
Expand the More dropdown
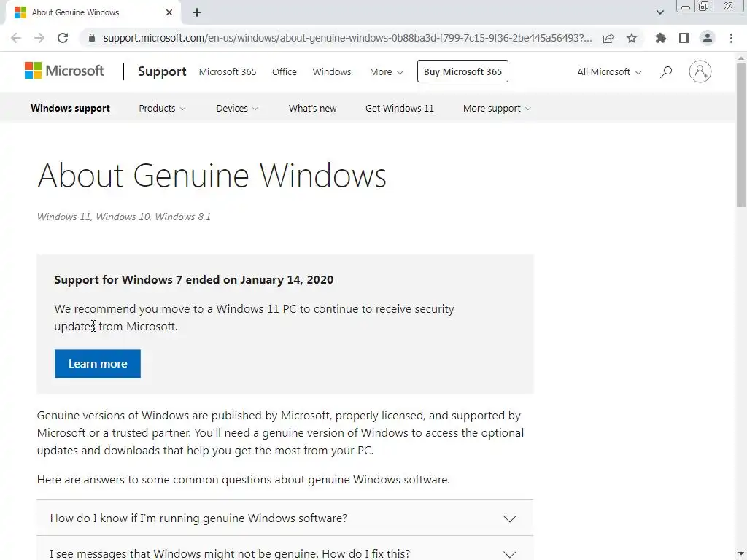387,72
